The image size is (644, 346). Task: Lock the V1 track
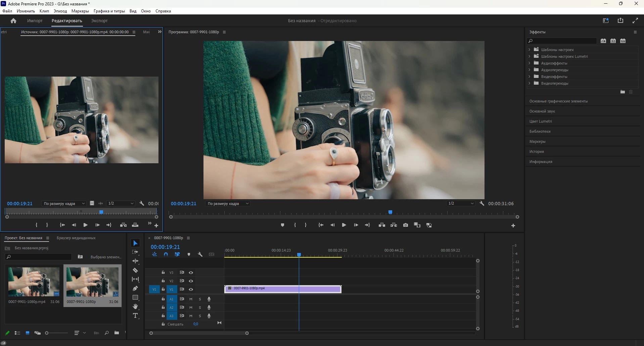click(163, 289)
